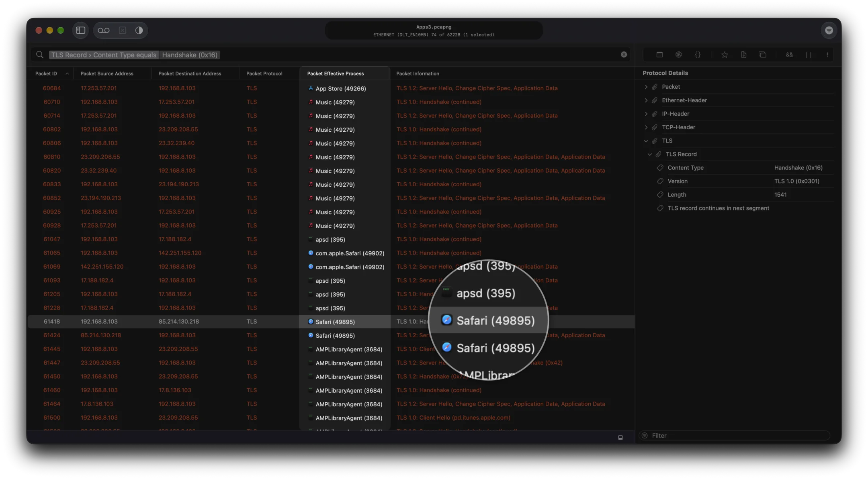Click the search magnifier icon
868x479 pixels.
39,55
